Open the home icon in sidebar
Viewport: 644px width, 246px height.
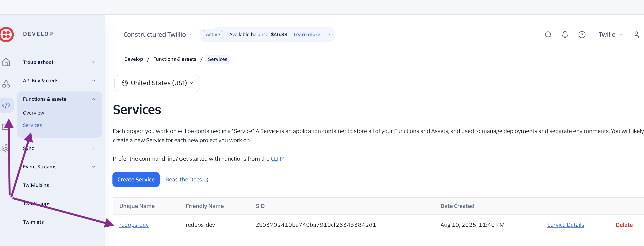coord(6,62)
